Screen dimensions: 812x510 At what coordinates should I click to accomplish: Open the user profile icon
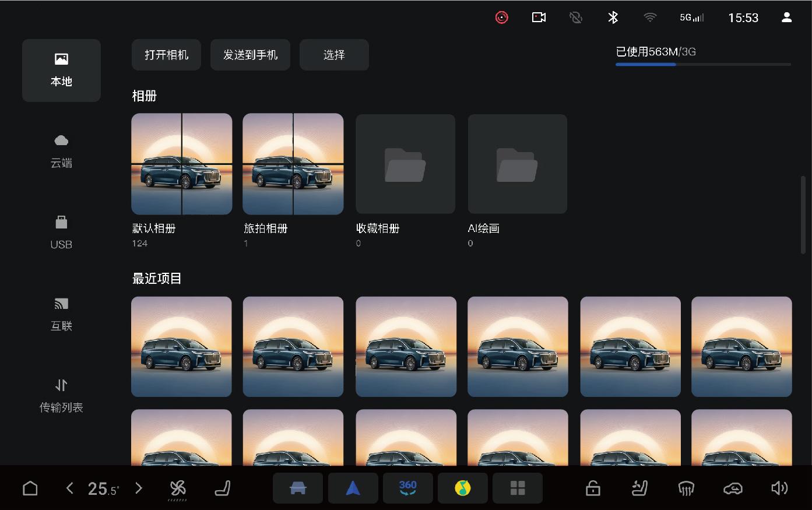(x=786, y=17)
